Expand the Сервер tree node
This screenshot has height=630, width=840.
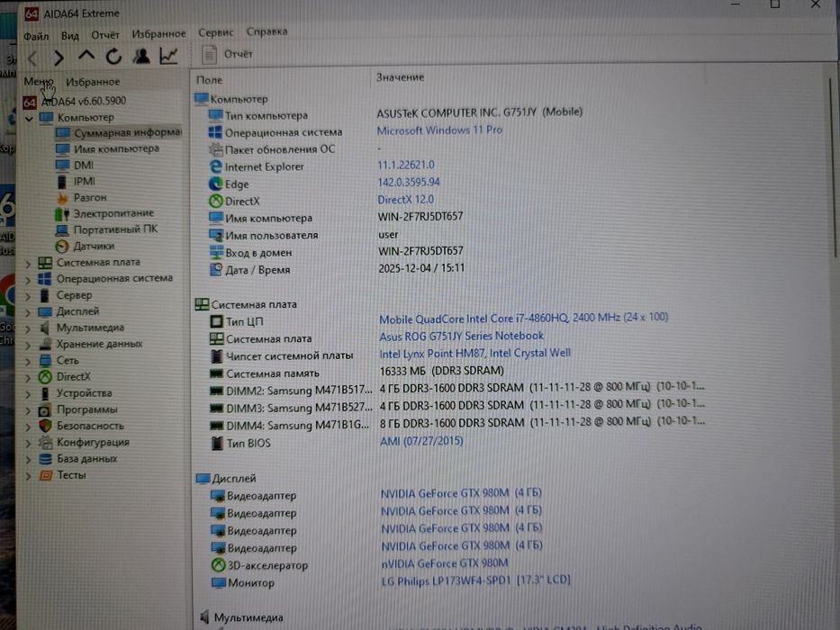(x=29, y=296)
